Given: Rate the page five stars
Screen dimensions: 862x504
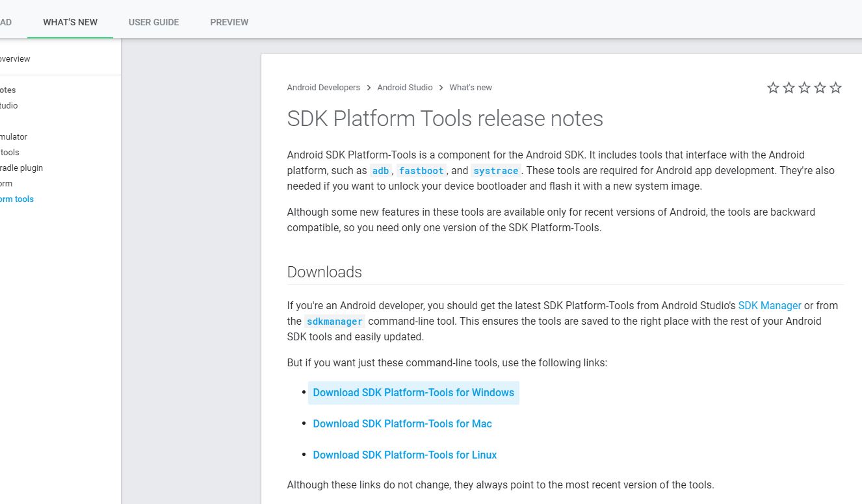Looking at the screenshot, I should point(836,88).
